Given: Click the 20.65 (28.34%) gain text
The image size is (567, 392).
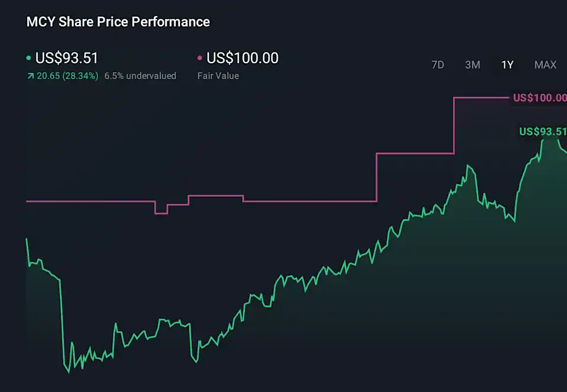Looking at the screenshot, I should [66, 76].
